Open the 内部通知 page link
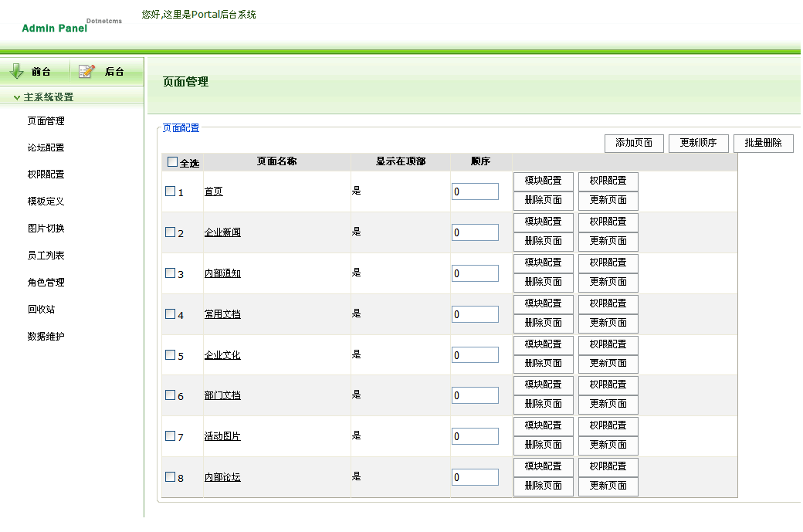The width and height of the screenshot is (803, 532). (x=223, y=273)
